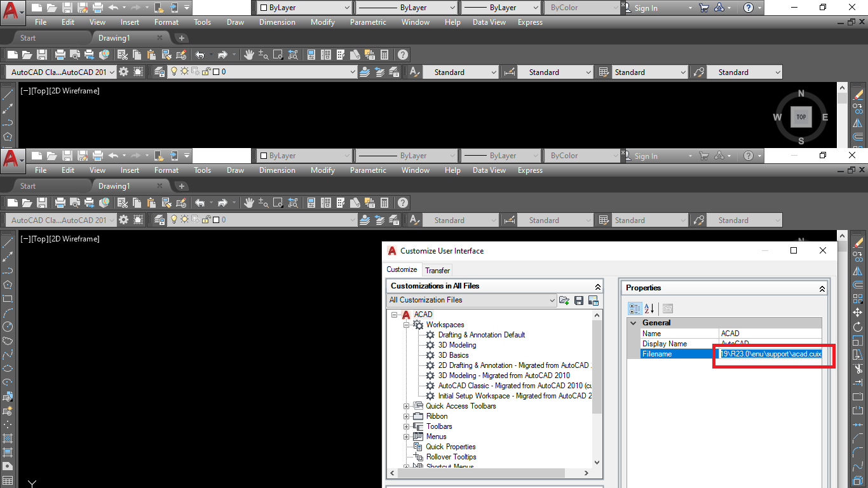Click Save customization files icon in CUI dialog

pos(579,300)
